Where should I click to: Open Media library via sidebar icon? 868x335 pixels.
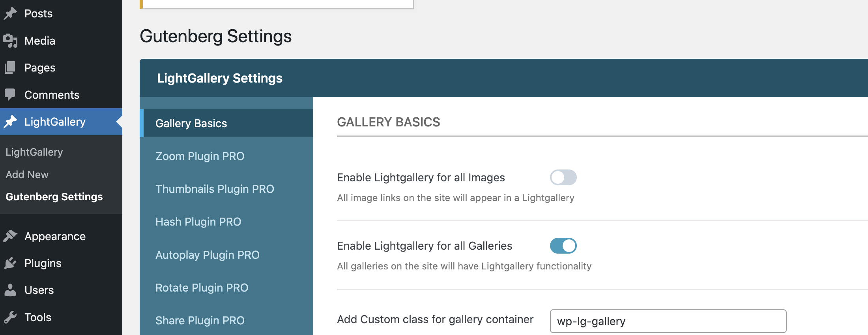pos(11,41)
